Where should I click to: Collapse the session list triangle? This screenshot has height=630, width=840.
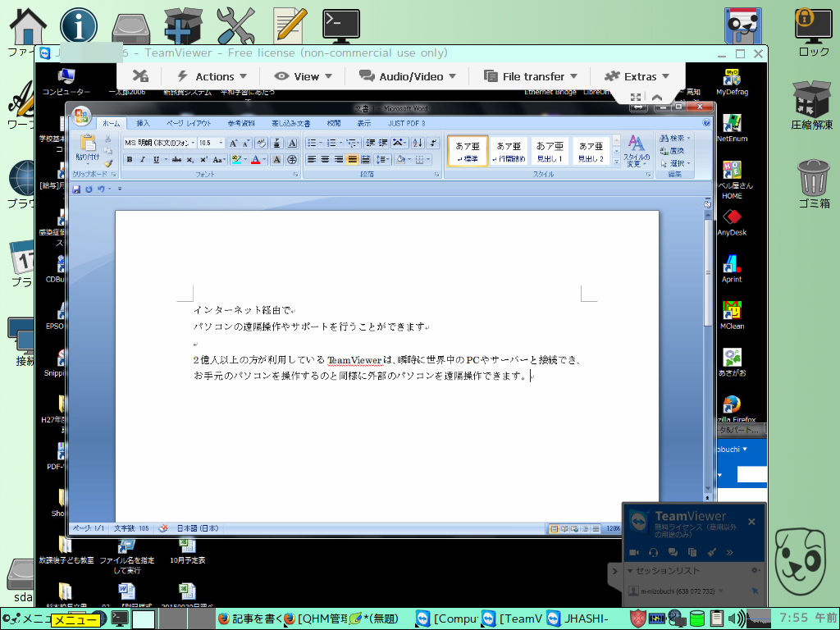tap(630, 571)
